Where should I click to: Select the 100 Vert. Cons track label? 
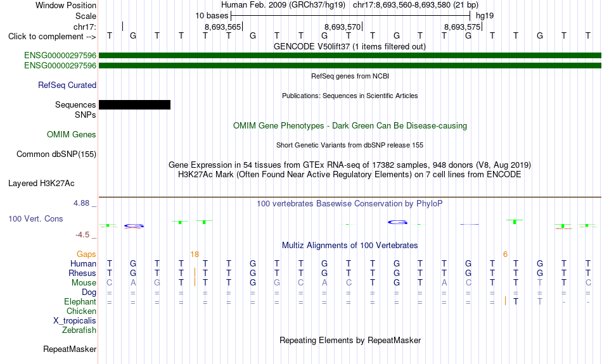pos(35,218)
